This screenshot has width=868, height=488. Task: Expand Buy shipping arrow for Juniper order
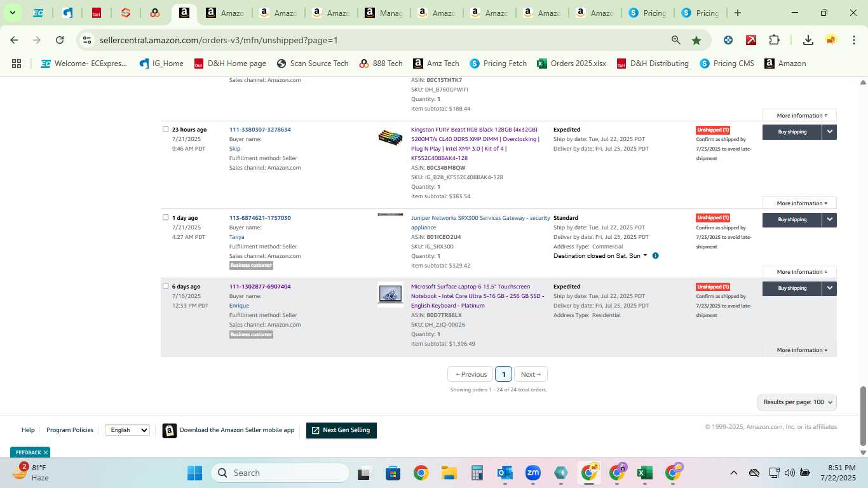point(829,219)
